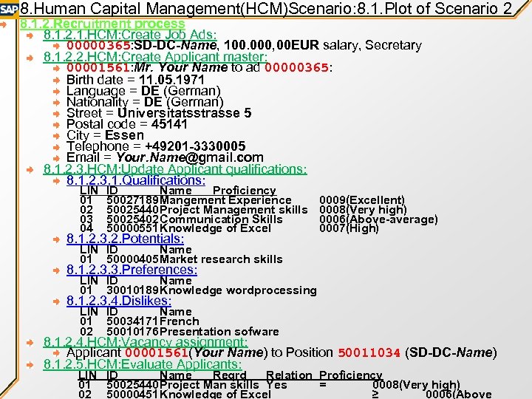Open the 8.1.2.3.4.Dislikes link
This screenshot has width=532, height=399.
tap(119, 301)
